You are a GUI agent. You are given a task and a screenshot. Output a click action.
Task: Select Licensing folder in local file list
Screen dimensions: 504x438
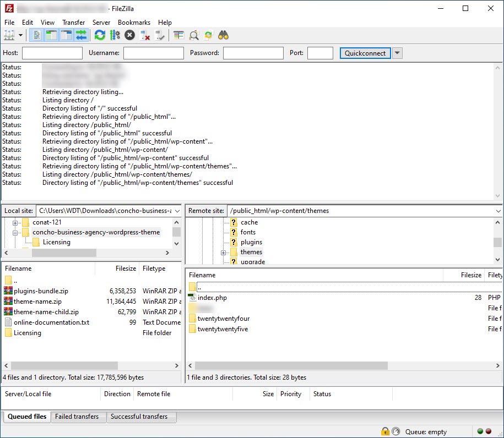[x=28, y=333]
